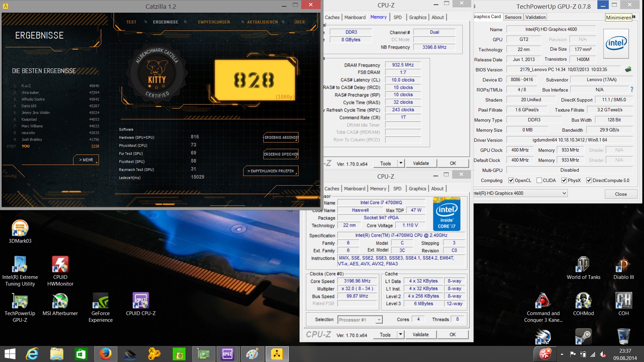Open the EMPFEHLUNGEN tab in Catzilla
This screenshot has height=362, width=644.
(214, 22)
